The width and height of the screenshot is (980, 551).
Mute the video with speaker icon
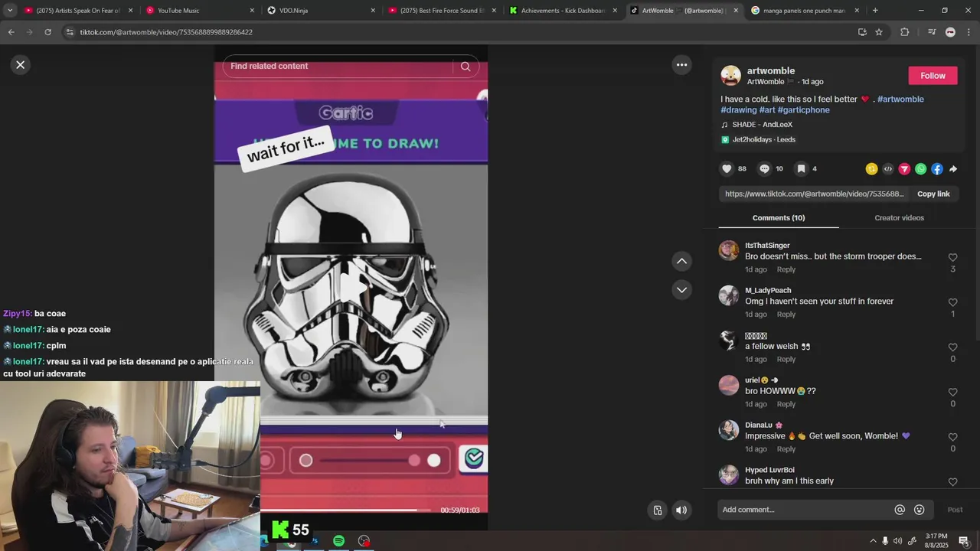(681, 510)
